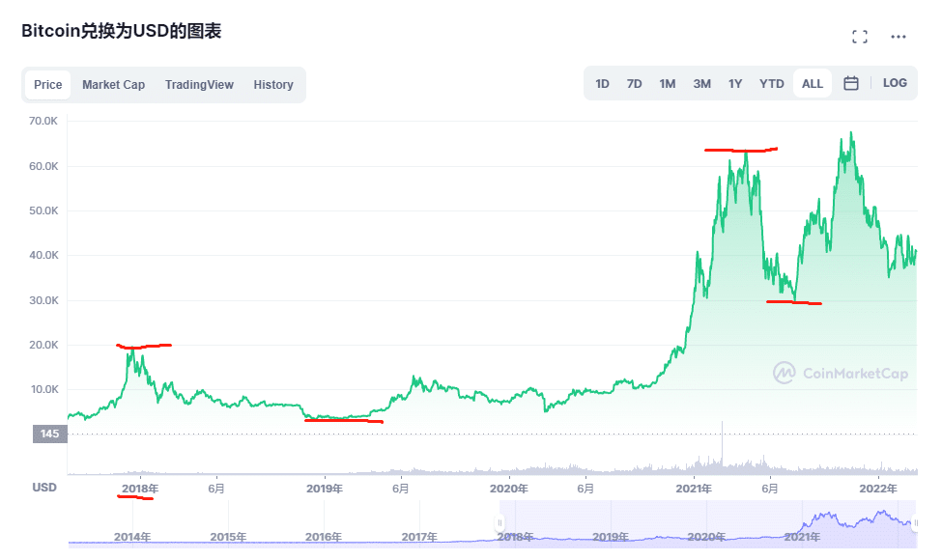942x560 pixels.
Task: Open the three-dot chart options menu
Action: click(897, 36)
